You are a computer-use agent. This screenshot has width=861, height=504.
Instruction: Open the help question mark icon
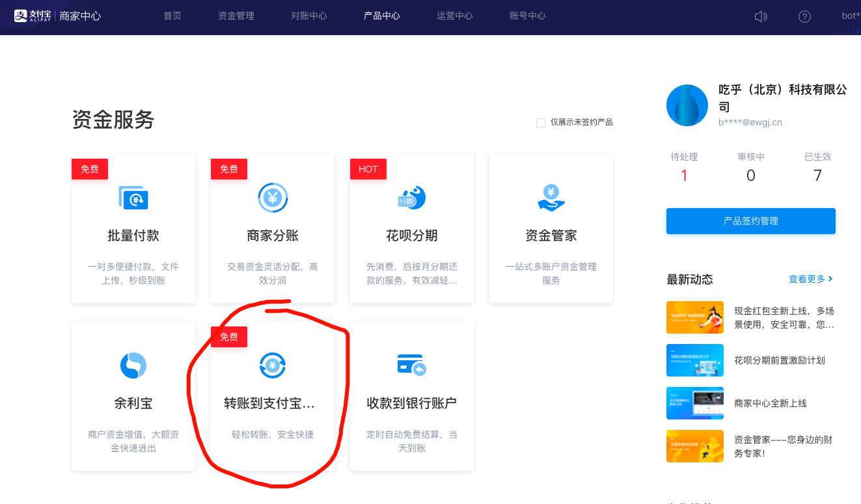(804, 16)
